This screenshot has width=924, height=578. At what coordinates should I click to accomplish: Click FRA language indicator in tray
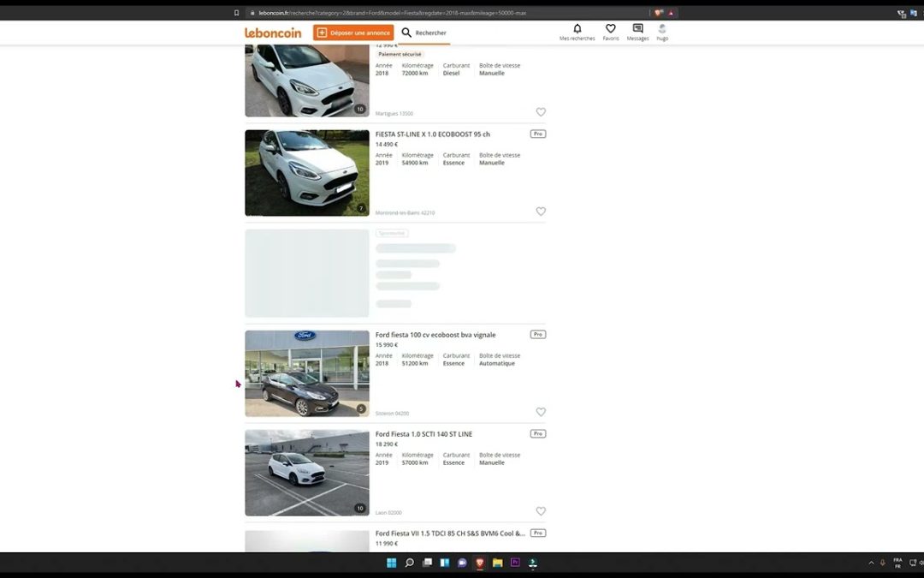[897, 563]
